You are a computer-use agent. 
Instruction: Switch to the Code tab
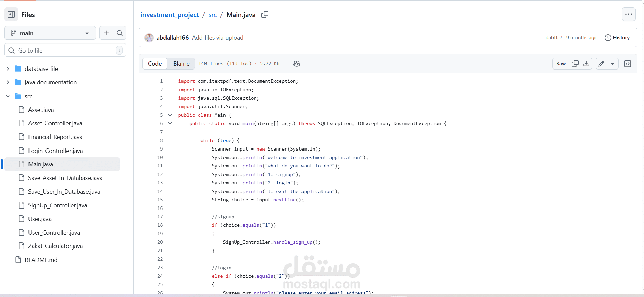tap(155, 63)
